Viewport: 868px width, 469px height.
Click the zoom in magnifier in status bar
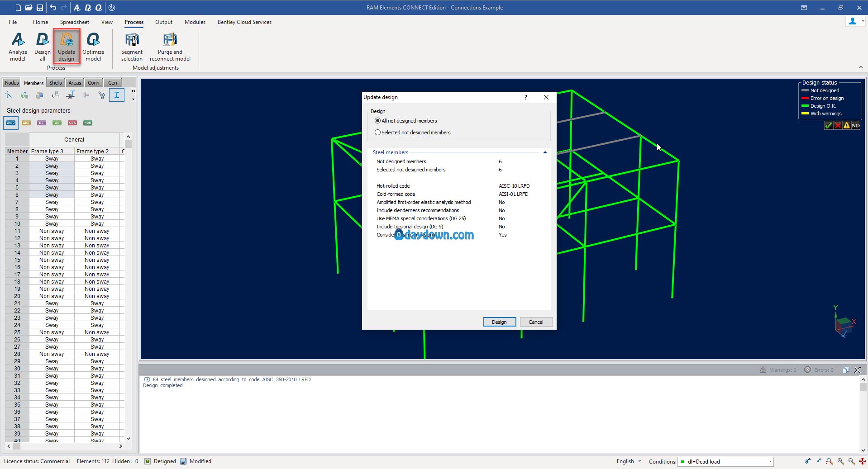tap(840, 461)
